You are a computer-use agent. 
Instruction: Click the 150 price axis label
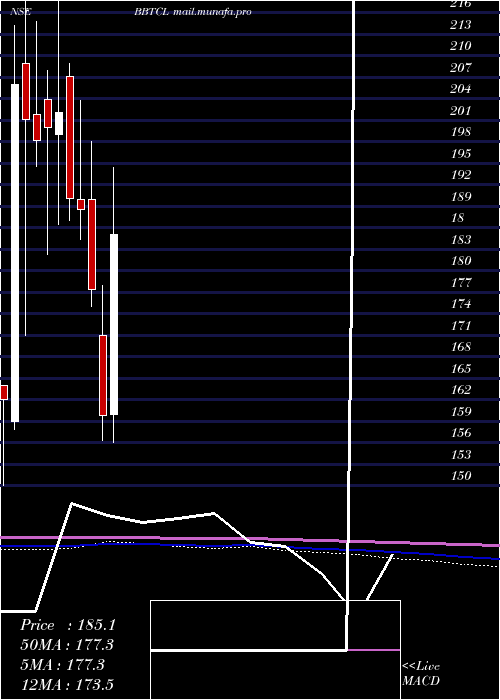[461, 475]
